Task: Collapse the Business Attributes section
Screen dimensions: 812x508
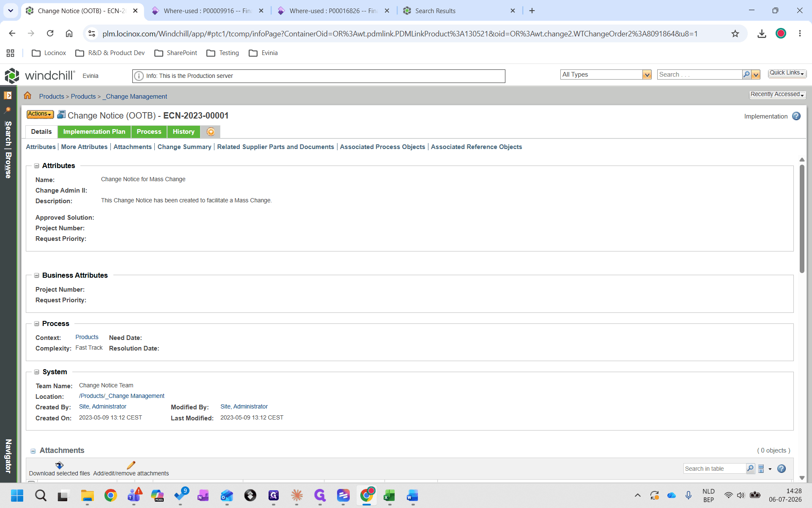Action: pyautogui.click(x=37, y=276)
